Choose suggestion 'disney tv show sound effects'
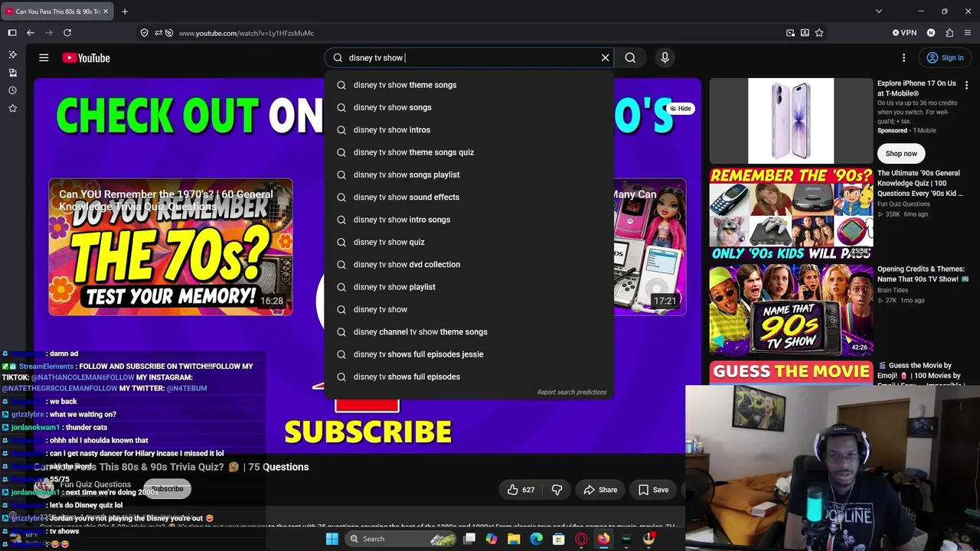 click(469, 197)
